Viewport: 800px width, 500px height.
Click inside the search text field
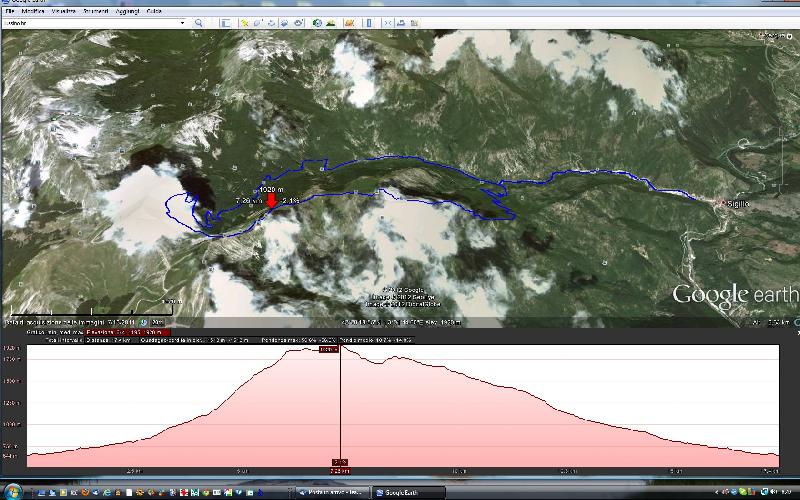click(x=91, y=23)
